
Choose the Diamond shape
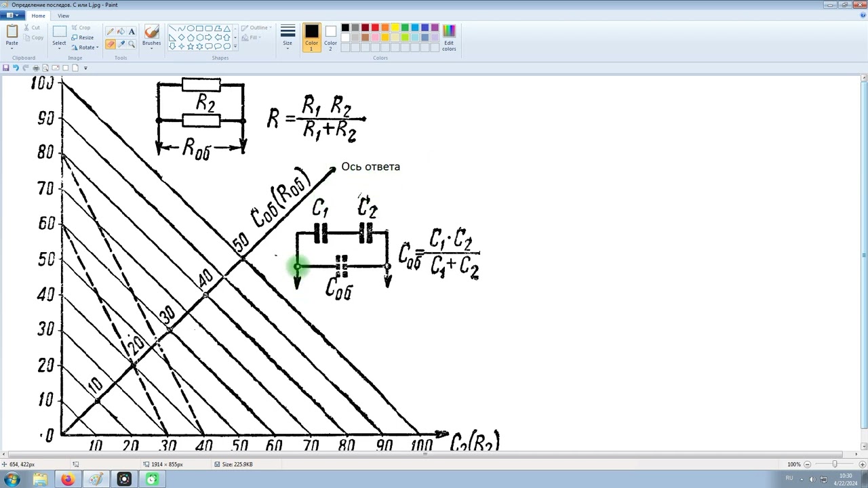pyautogui.click(x=181, y=37)
